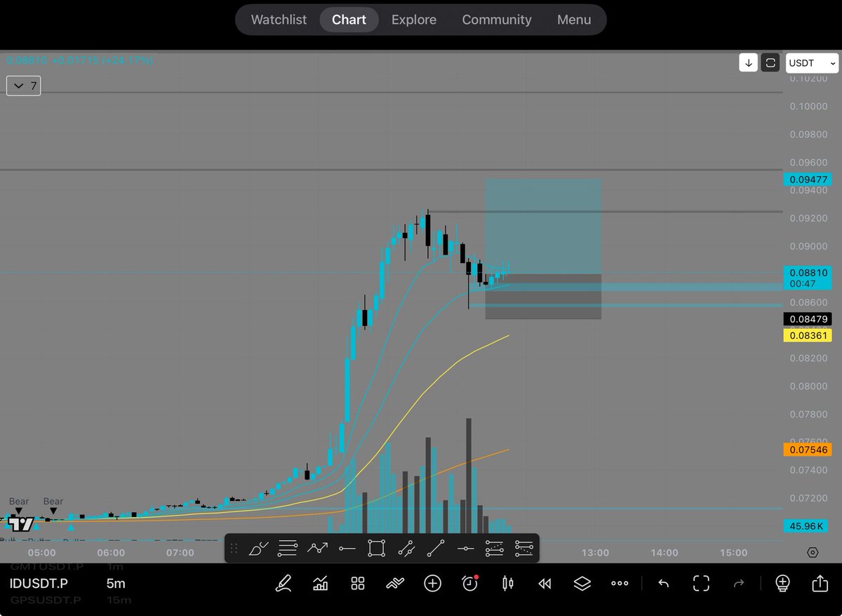Select the Parallel channel tool

tap(406, 548)
